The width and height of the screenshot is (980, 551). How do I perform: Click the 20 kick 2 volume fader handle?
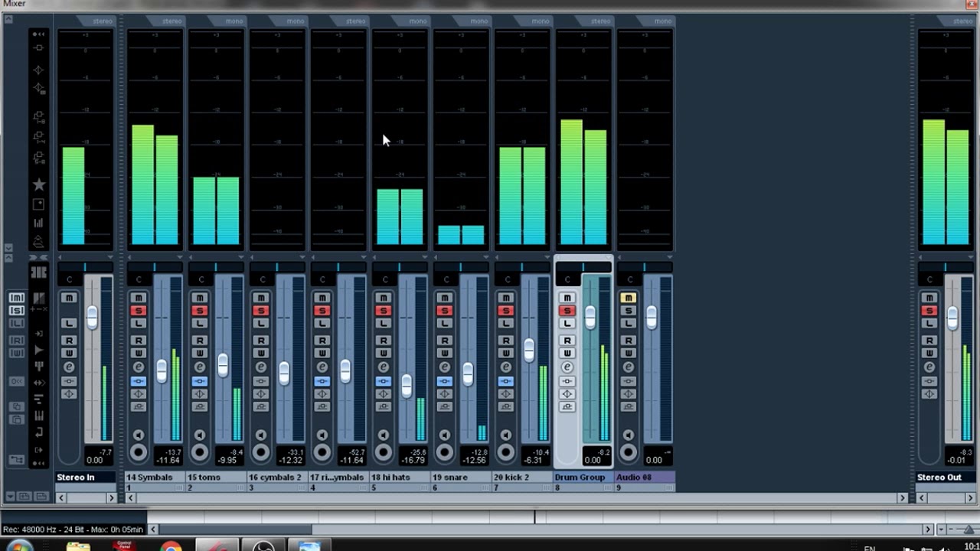tap(528, 350)
